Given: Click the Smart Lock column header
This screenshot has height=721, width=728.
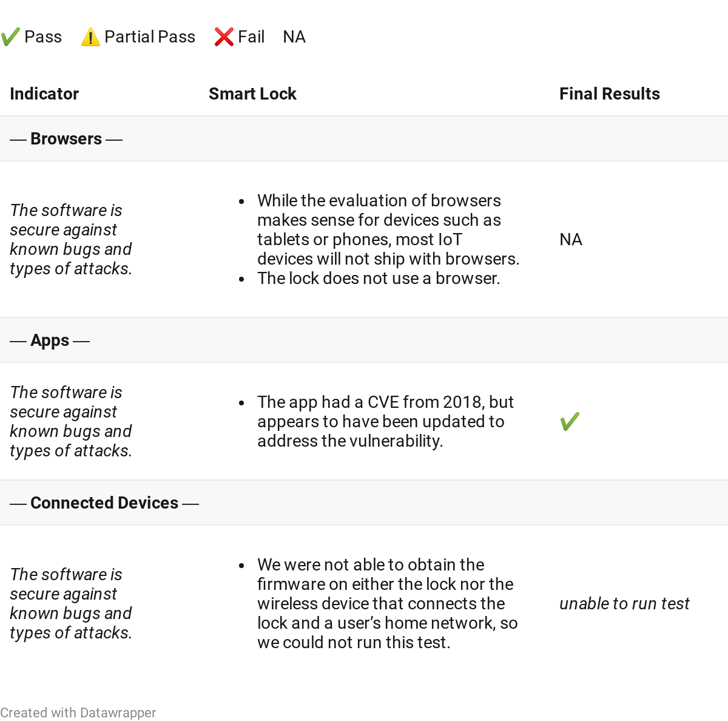Looking at the screenshot, I should tap(252, 93).
